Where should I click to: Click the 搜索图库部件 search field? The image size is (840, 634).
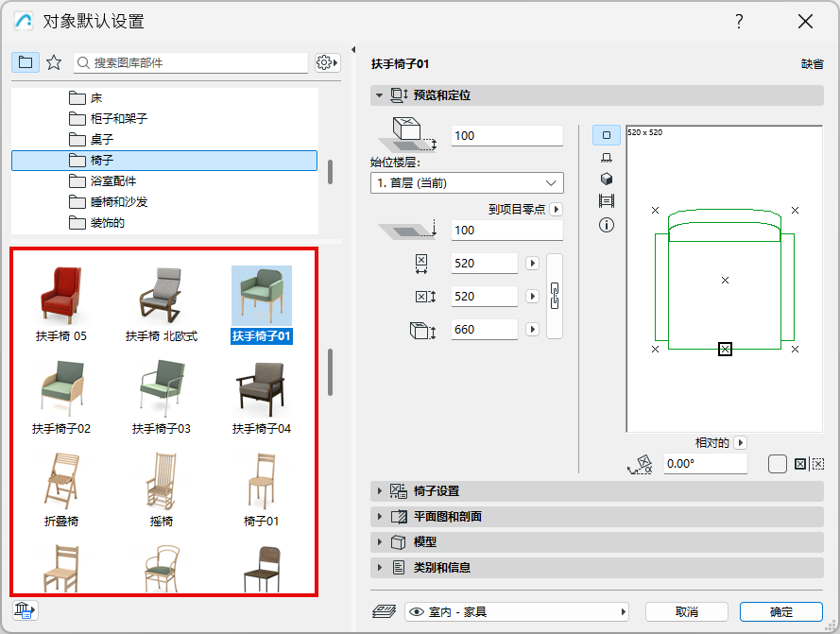(x=191, y=62)
